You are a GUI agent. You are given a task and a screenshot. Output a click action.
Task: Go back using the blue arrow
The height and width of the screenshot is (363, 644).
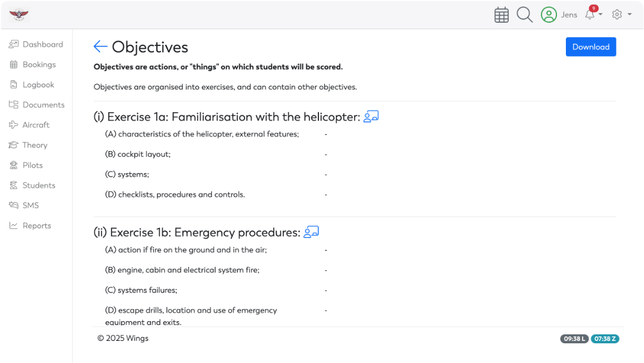[x=100, y=46]
